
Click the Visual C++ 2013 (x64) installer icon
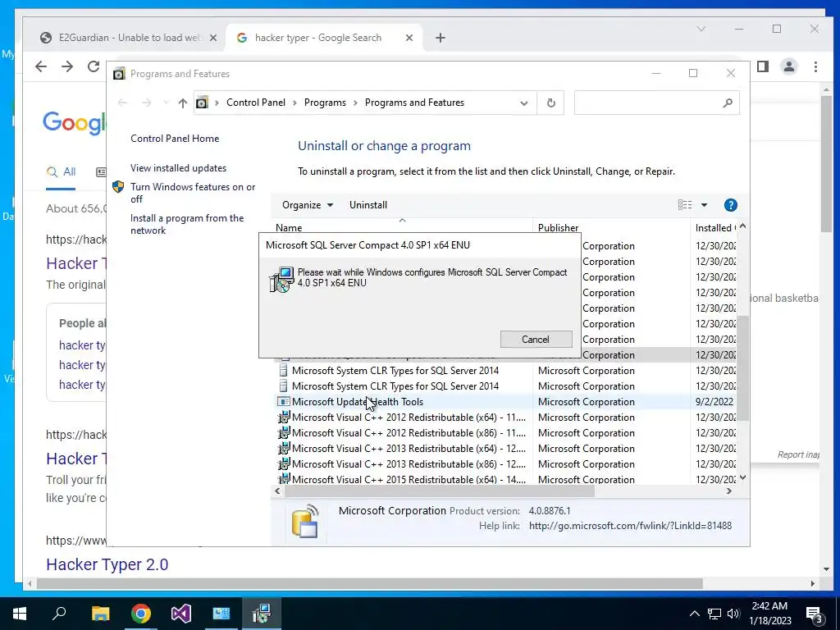[283, 448]
